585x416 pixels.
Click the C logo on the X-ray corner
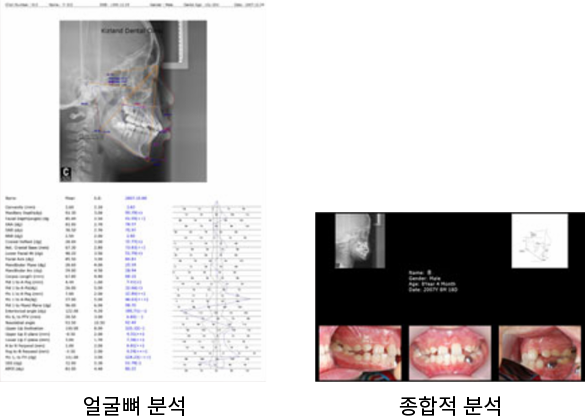tap(66, 173)
